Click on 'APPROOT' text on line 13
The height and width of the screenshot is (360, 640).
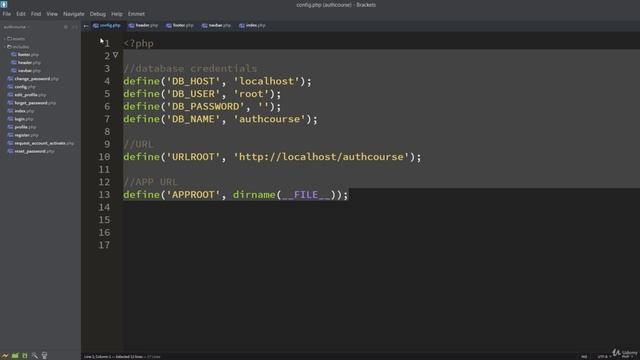click(x=193, y=195)
